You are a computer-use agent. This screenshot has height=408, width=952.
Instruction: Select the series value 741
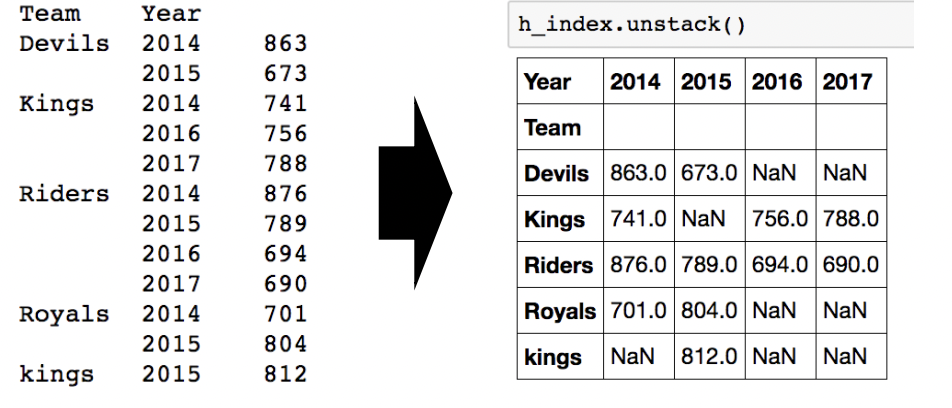286,104
